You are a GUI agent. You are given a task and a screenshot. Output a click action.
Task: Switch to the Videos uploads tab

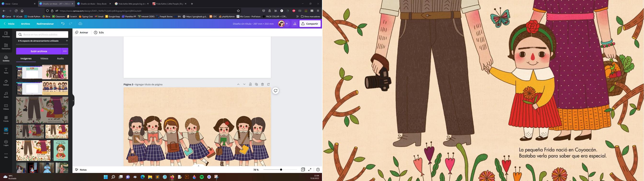point(44,58)
